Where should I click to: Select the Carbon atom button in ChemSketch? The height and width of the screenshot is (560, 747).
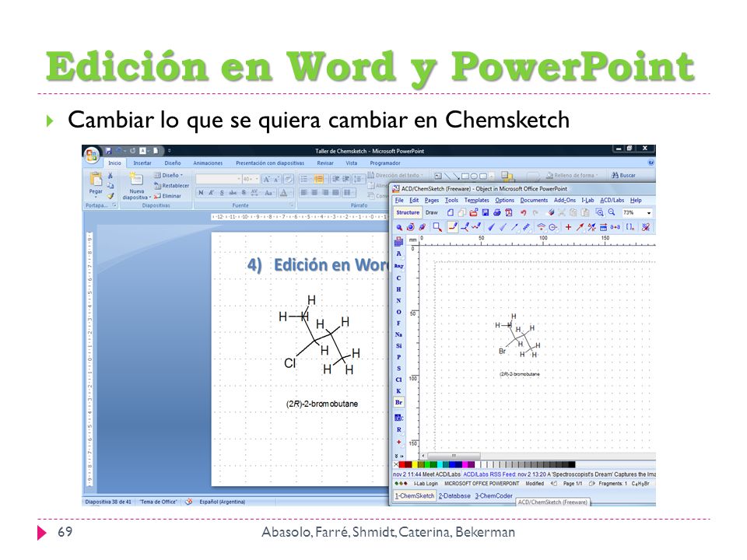(398, 278)
